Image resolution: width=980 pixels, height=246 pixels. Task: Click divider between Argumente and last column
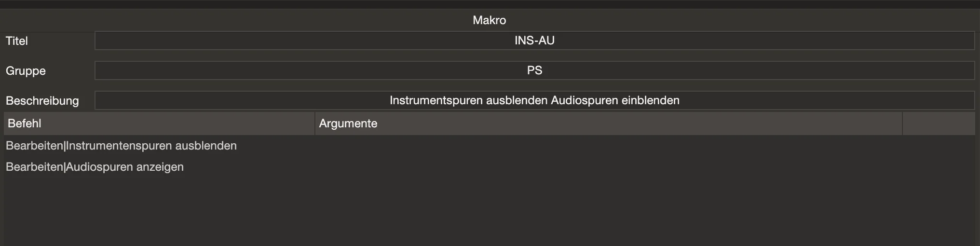(x=902, y=123)
